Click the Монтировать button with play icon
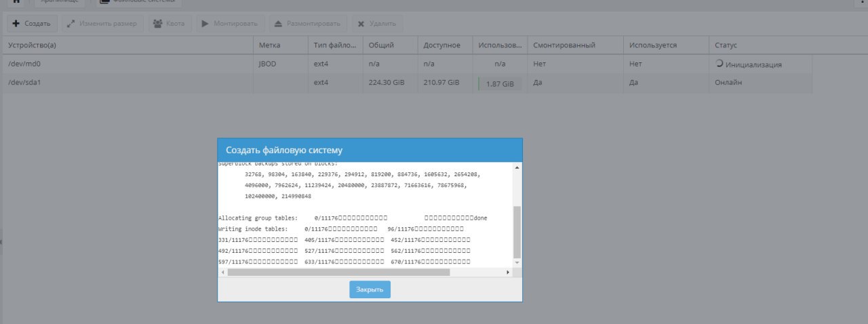This screenshot has width=868, height=324. point(231,24)
